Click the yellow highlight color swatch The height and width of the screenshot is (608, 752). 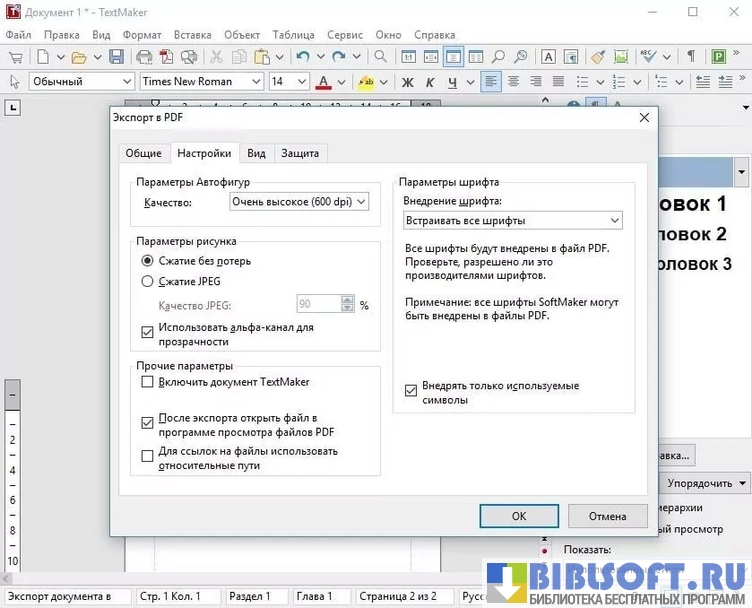pos(366,82)
